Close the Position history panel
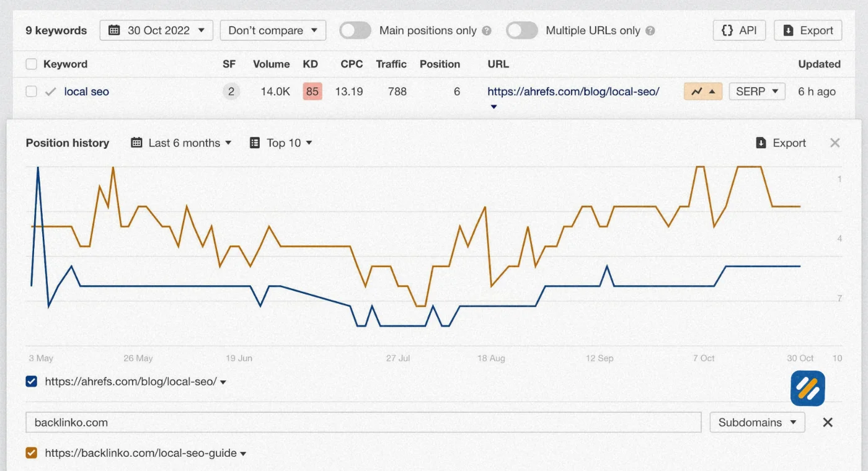 pos(835,143)
